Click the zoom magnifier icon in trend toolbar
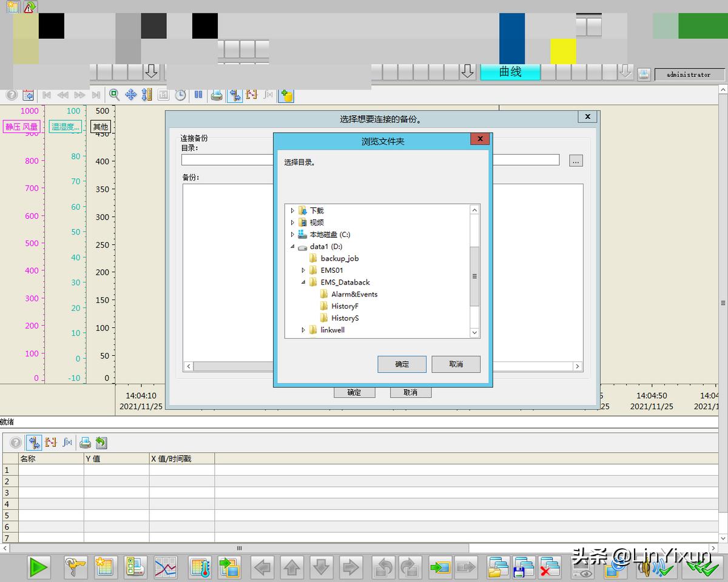 (114, 95)
